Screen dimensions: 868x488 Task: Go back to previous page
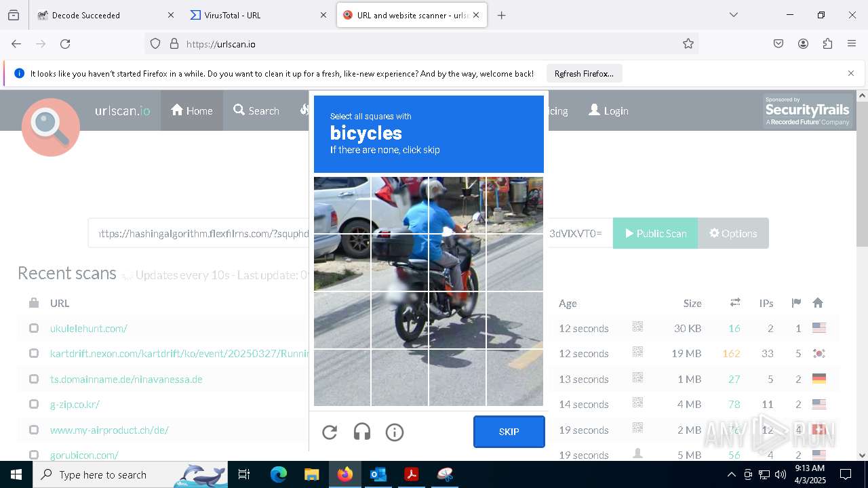(x=16, y=44)
